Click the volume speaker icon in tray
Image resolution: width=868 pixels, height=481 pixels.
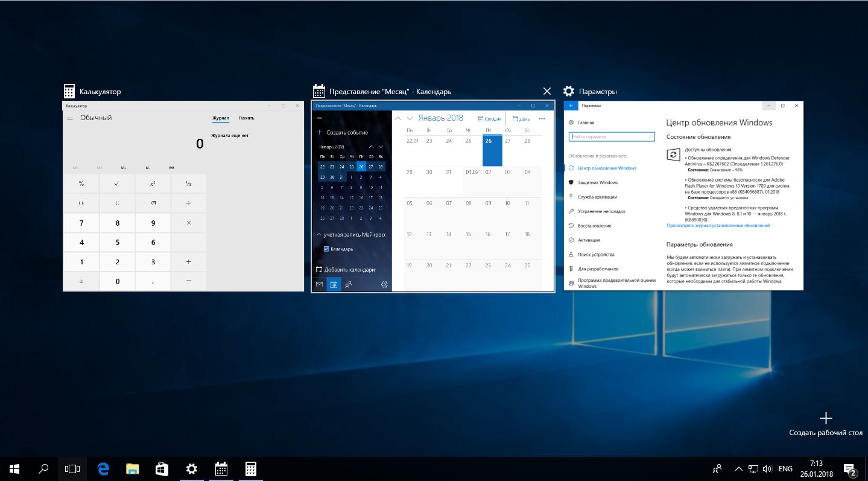[767, 469]
